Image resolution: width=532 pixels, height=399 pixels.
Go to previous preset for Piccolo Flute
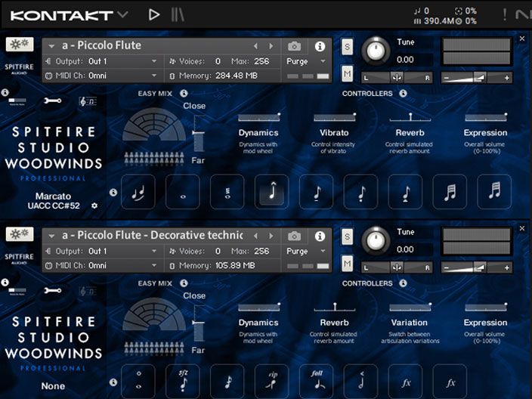coord(256,46)
